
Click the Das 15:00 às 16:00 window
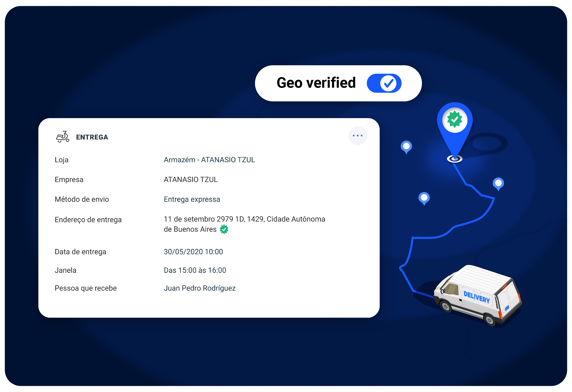195,270
